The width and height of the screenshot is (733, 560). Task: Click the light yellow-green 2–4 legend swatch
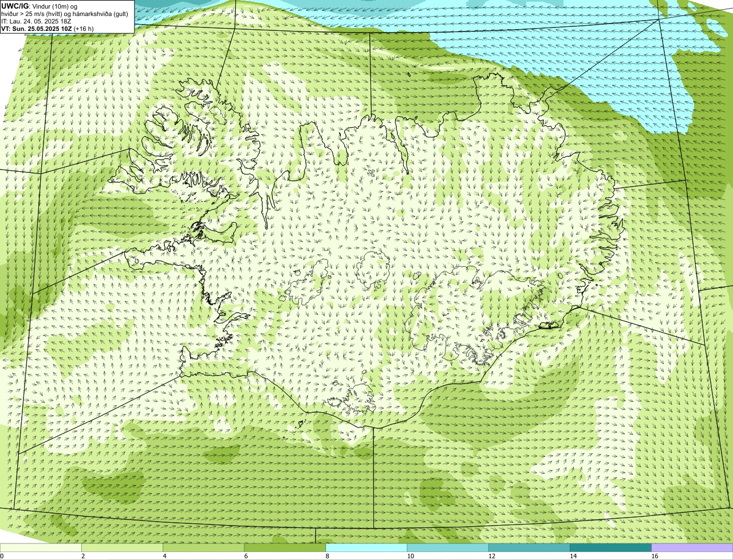[x=122, y=547]
